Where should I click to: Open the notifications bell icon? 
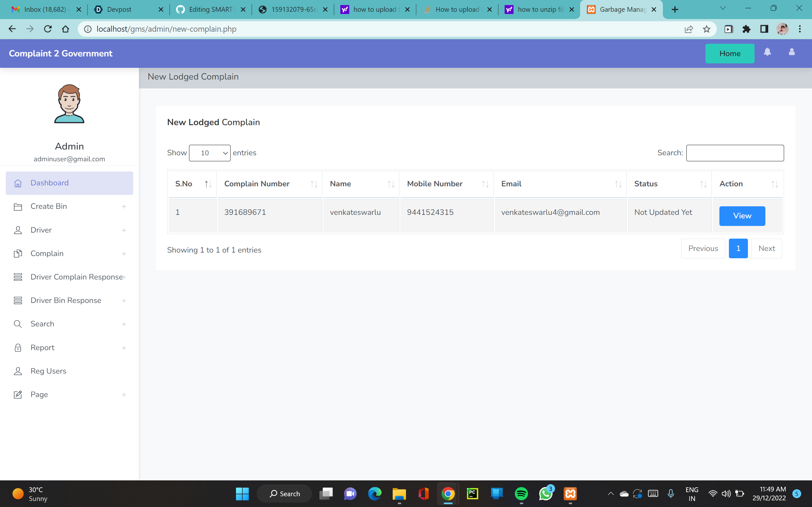[768, 52]
